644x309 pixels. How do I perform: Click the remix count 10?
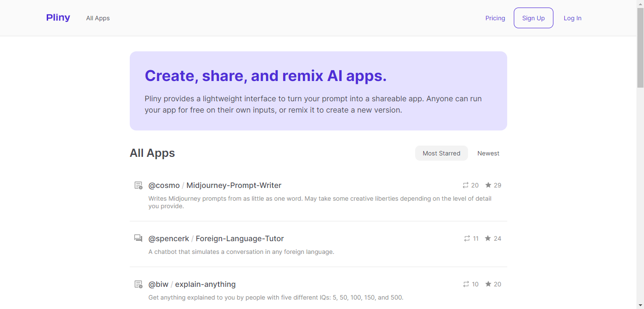pos(475,285)
